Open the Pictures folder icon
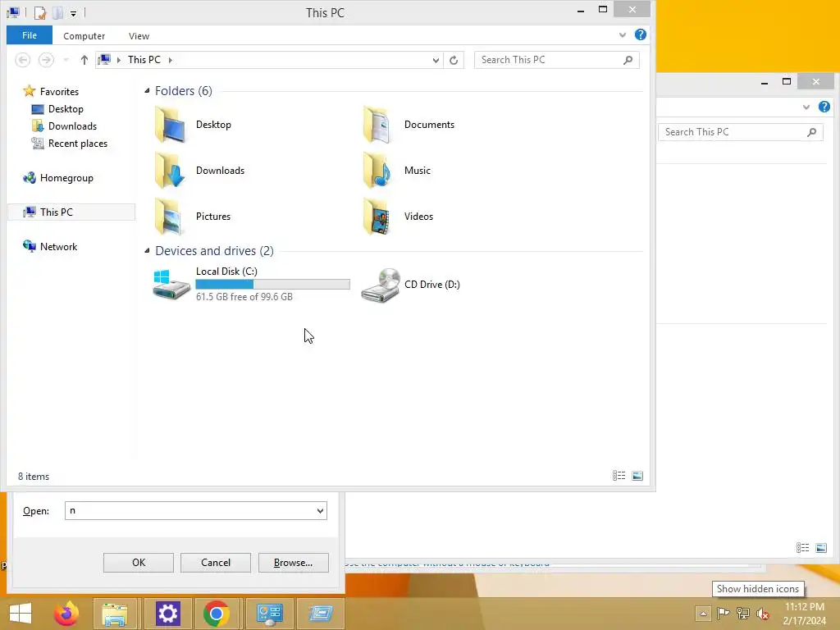Viewport: 840px width, 630px height. [171, 217]
